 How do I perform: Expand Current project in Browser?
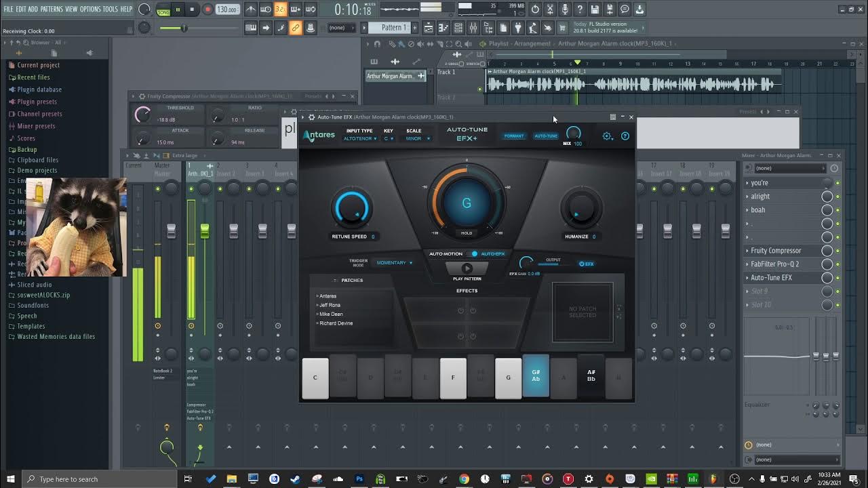pos(38,65)
